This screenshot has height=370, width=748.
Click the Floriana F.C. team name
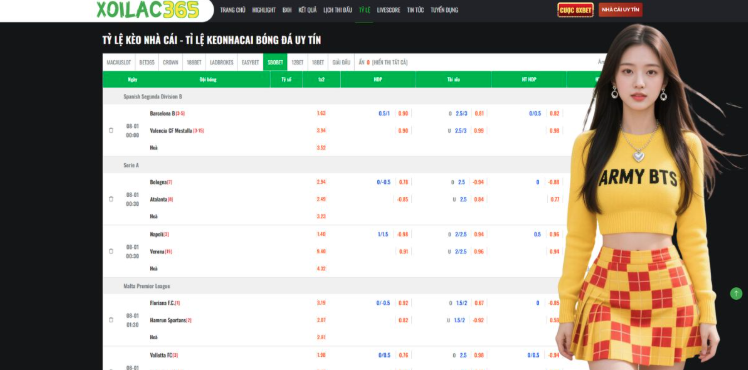162,303
